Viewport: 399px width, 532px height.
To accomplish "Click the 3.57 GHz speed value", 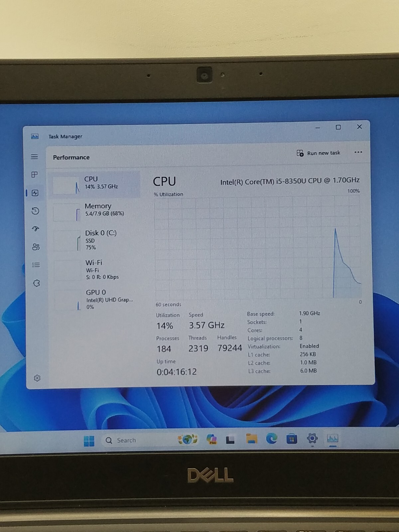I will coord(206,325).
